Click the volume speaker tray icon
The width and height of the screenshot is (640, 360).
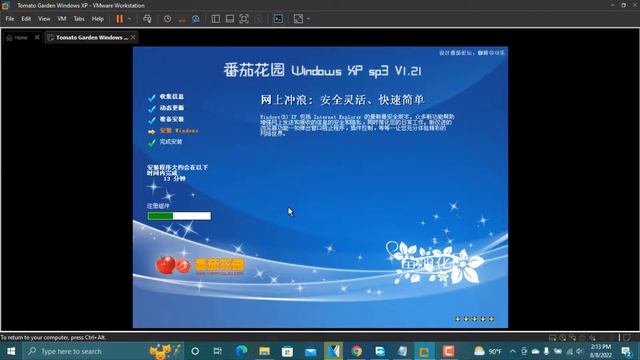coord(580,351)
